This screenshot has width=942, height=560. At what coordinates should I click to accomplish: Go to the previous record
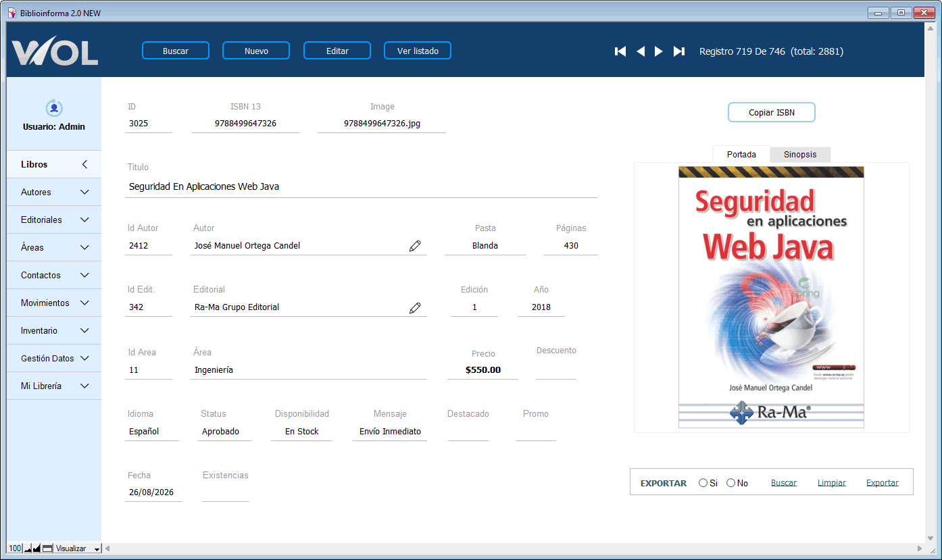tap(641, 51)
